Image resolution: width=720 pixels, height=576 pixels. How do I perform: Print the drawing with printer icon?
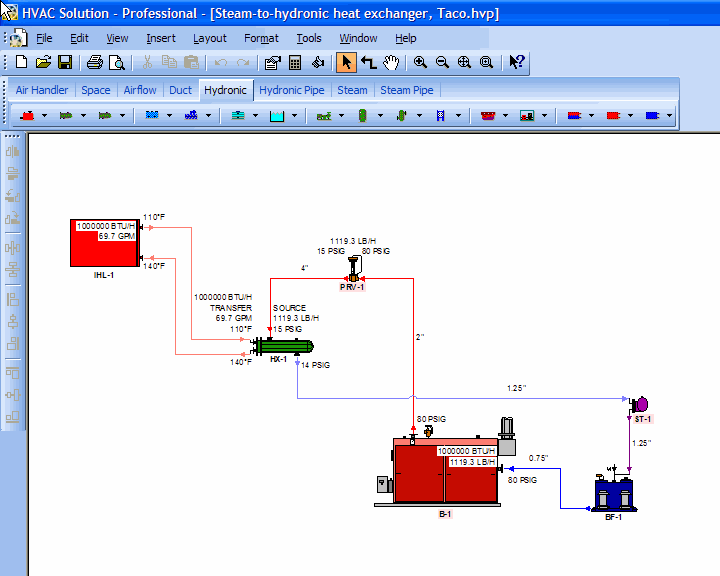95,62
